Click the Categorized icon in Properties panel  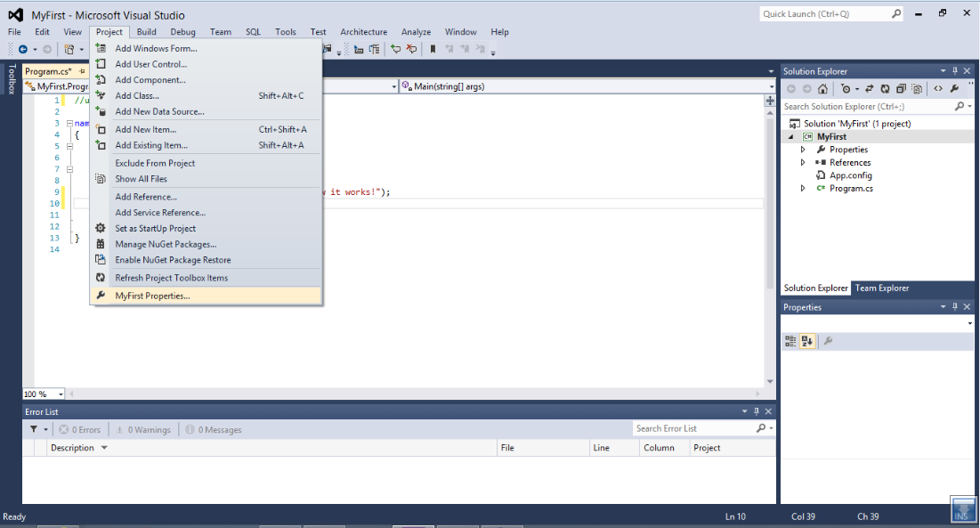coord(790,341)
